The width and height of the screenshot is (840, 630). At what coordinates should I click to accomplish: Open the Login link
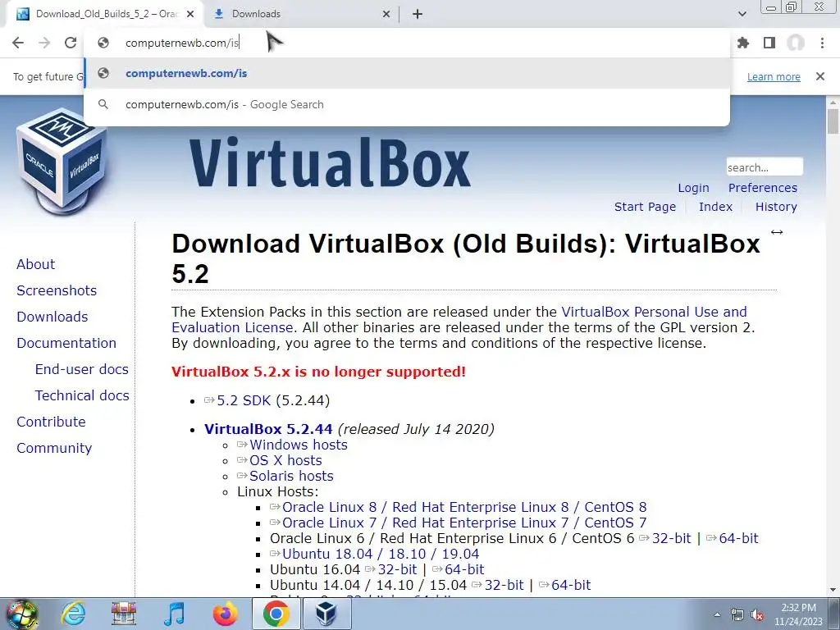[693, 188]
